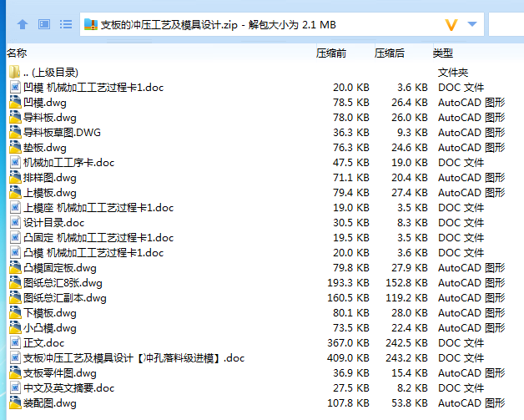Click the 36.9 KB size value
524x420 pixels.
[351, 373]
